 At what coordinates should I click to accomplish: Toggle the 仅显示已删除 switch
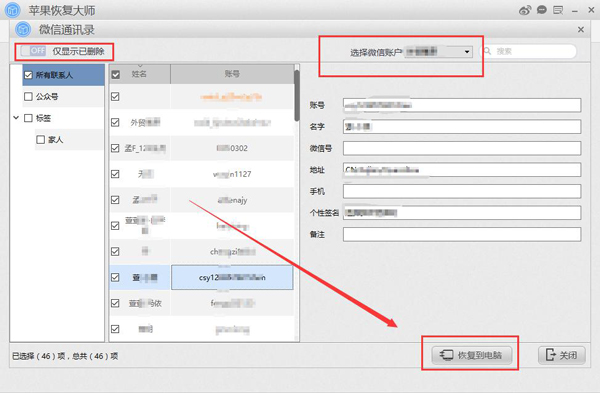(34, 51)
